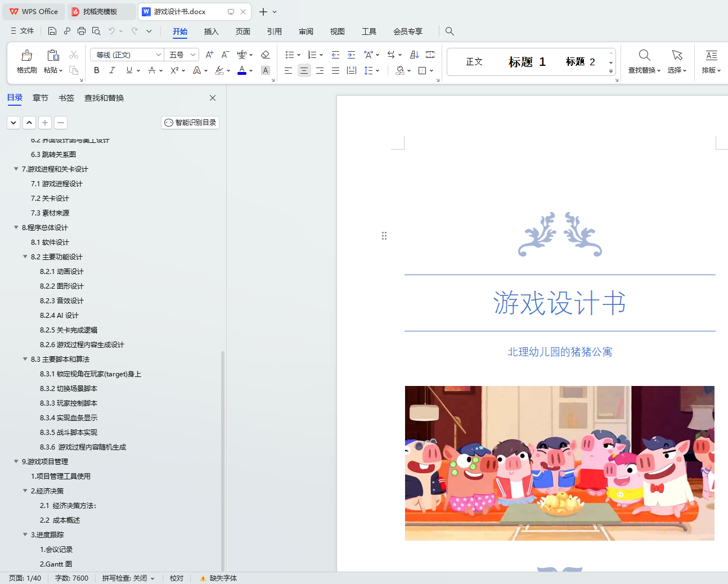Click the text highlight color button
Viewport: 728px width, 584px height.
[219, 70]
